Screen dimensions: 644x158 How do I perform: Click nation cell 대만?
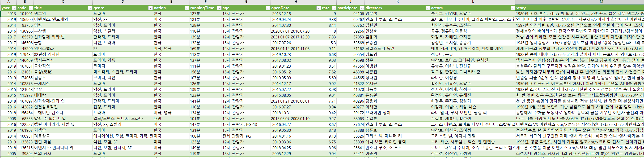pos(171,118)
